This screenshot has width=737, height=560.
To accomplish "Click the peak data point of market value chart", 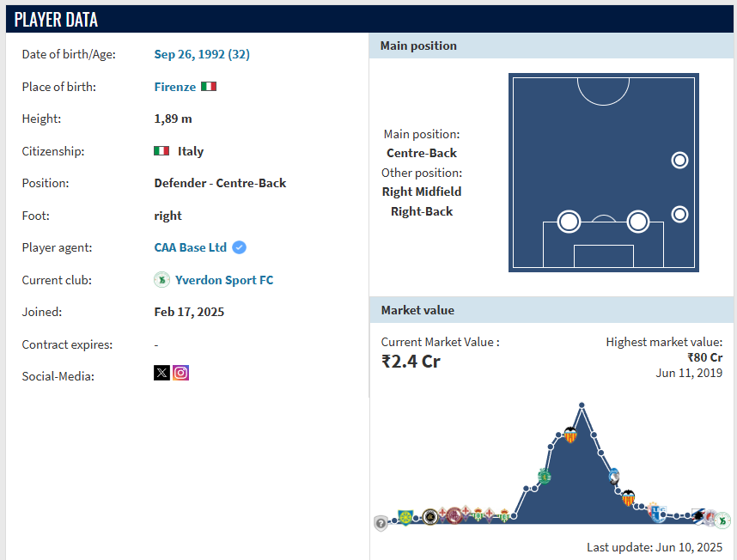I will [x=582, y=405].
